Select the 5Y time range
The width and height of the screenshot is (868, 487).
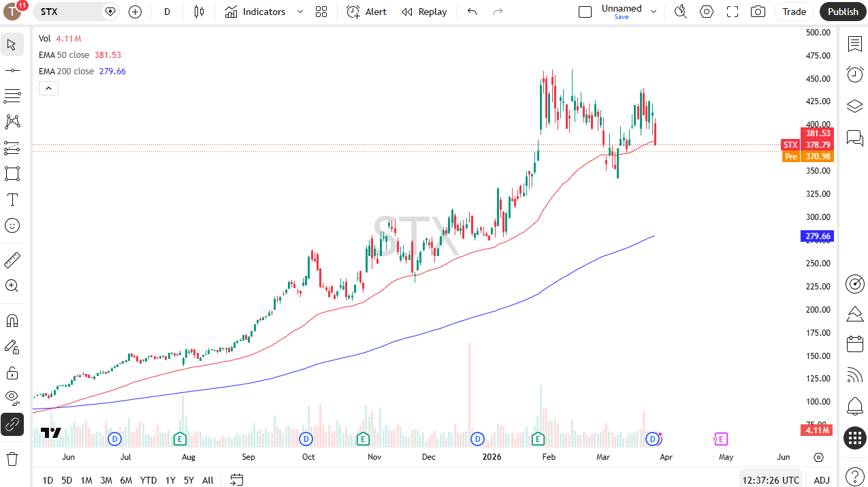click(x=189, y=480)
